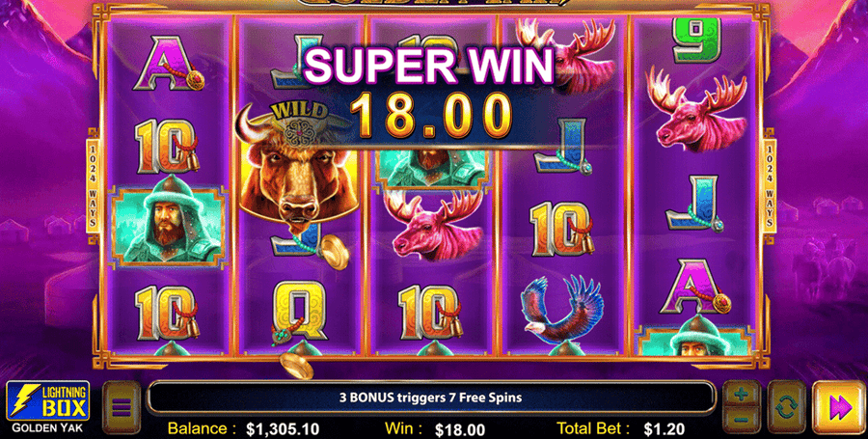
Task: Click the blue J symbol on reel five
Action: 693,203
